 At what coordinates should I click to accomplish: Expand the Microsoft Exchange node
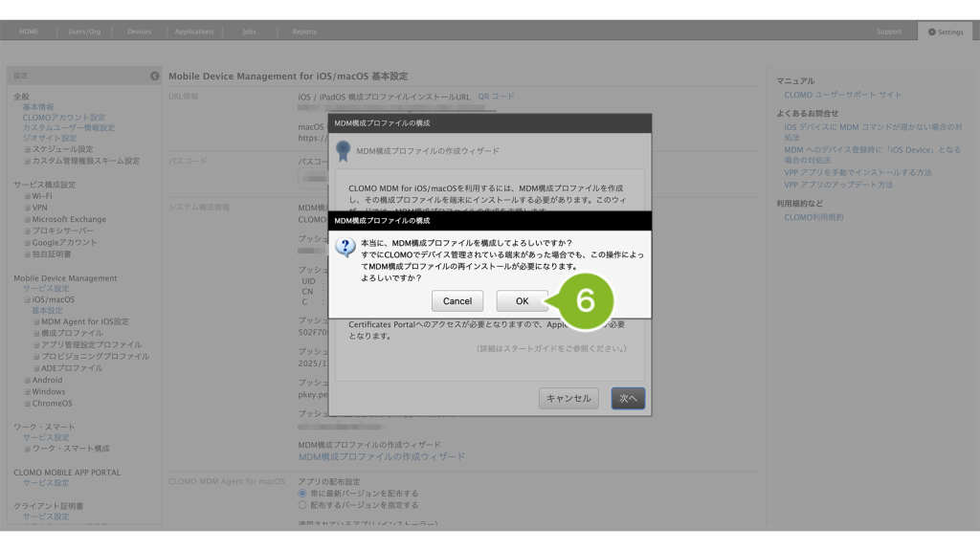tap(28, 219)
